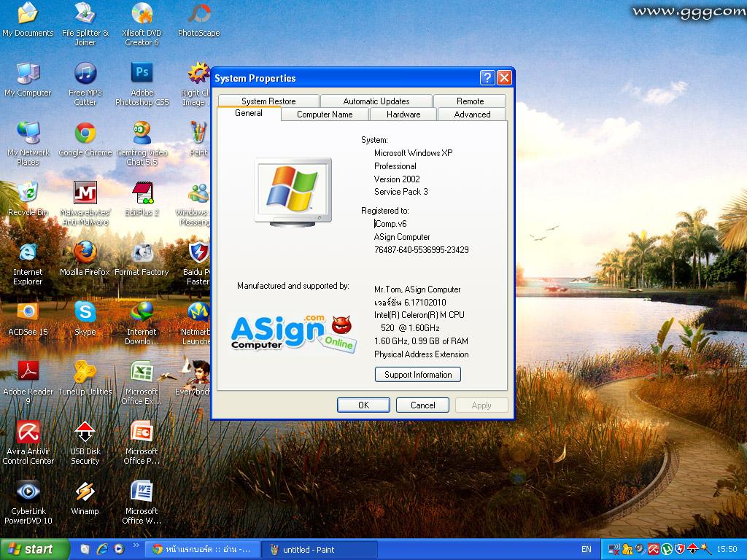
Task: Launch EditPlus 2 shortcut
Action: tap(142, 199)
